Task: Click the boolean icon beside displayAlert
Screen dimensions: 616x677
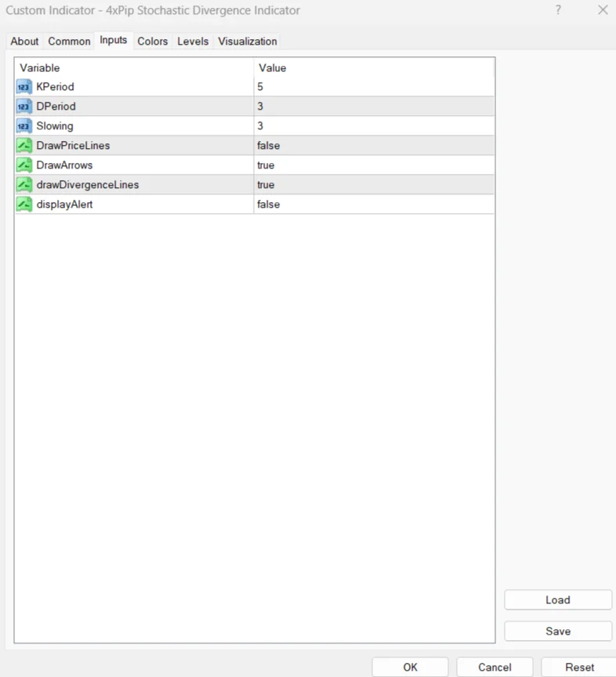Action: [x=24, y=205]
